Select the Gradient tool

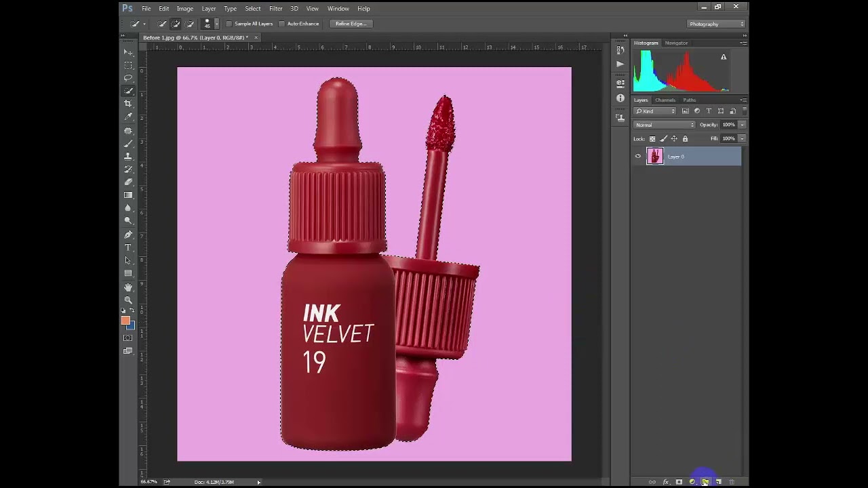[128, 195]
